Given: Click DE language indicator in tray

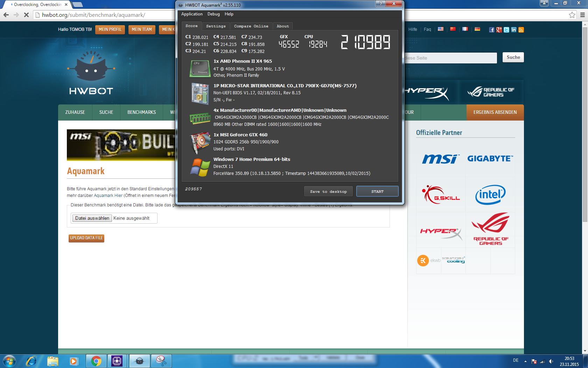Looking at the screenshot, I should (516, 360).
